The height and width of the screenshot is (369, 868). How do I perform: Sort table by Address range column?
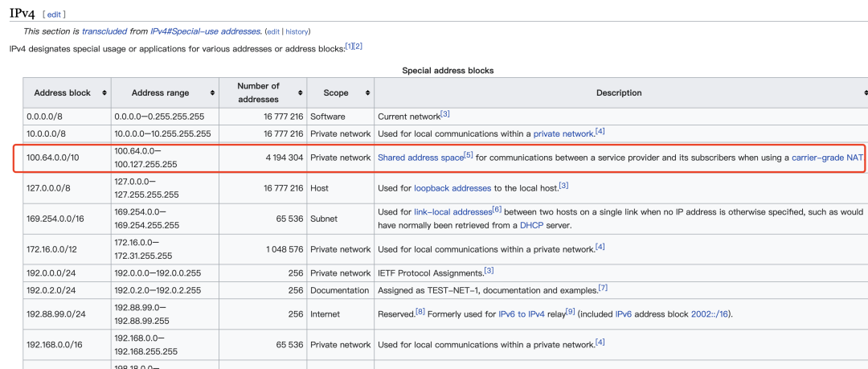point(213,93)
